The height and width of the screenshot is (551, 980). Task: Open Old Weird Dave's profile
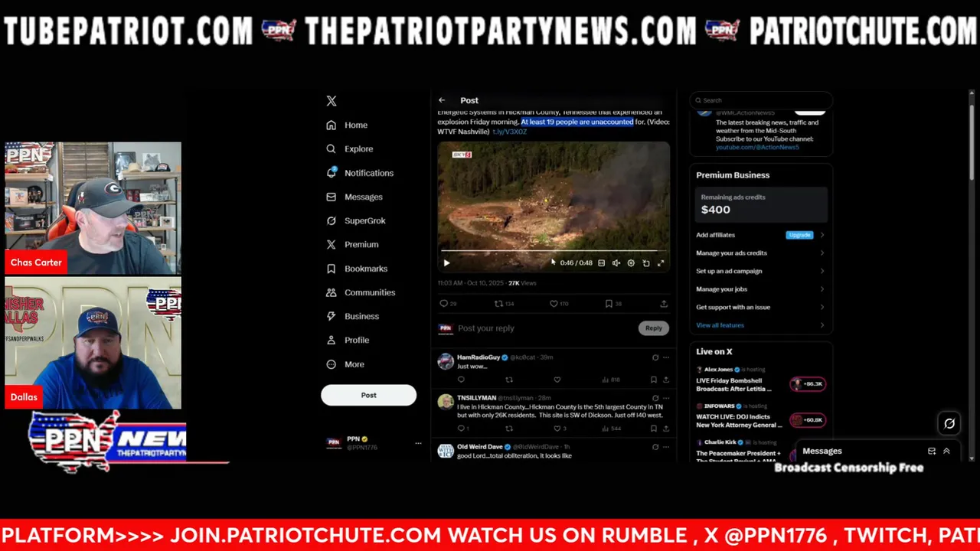(x=479, y=447)
